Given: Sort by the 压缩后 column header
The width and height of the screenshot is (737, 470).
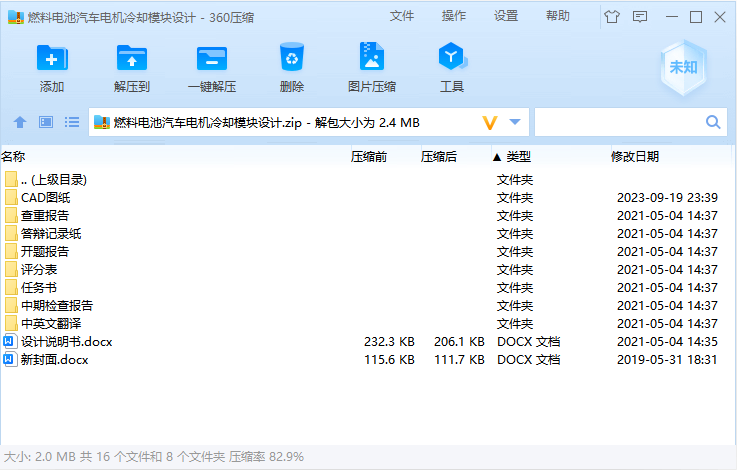Looking at the screenshot, I should [439, 157].
